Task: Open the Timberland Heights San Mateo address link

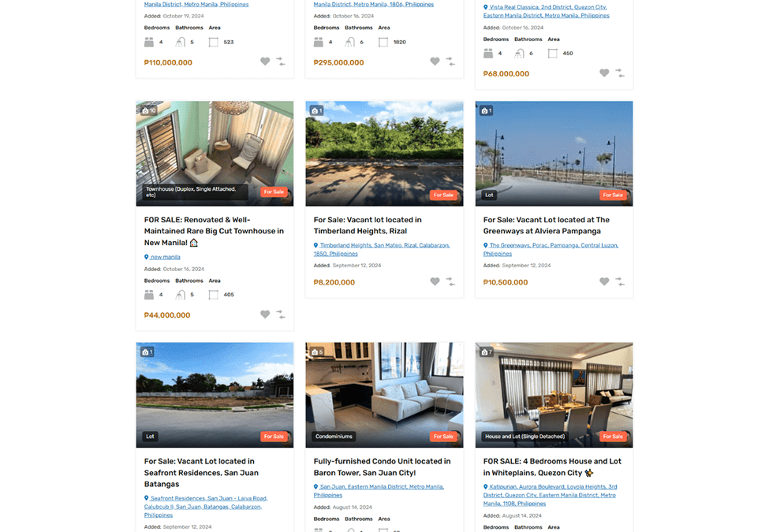Action: [382, 249]
